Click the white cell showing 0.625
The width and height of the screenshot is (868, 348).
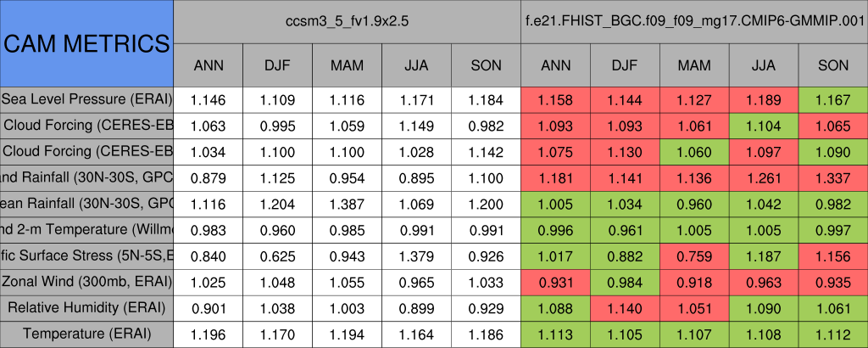277,255
